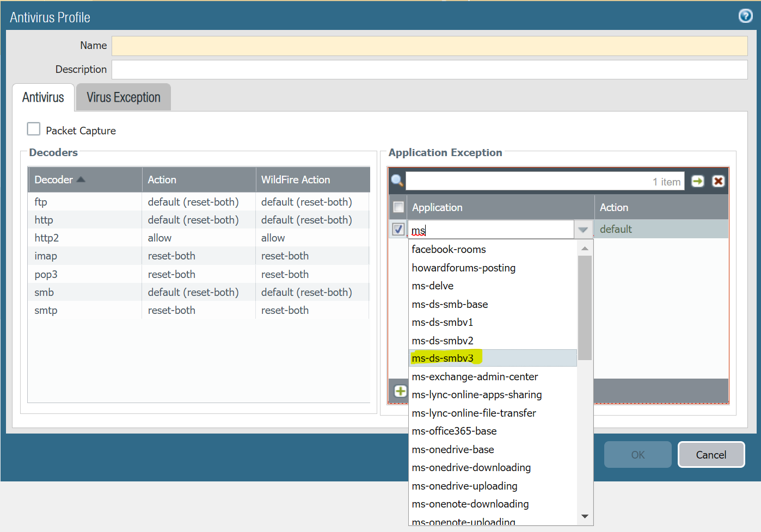Select ms-ds-smbv3 from the dropdown list
This screenshot has width=761, height=532.
(443, 358)
